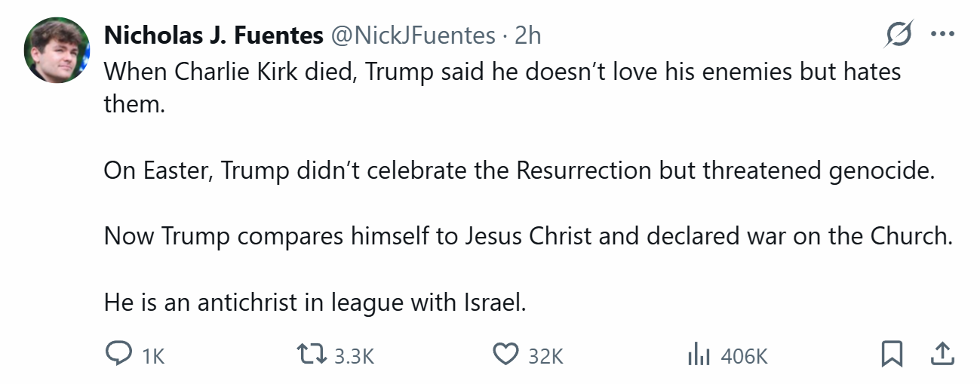
Task: Bookmark this post
Action: 892,354
